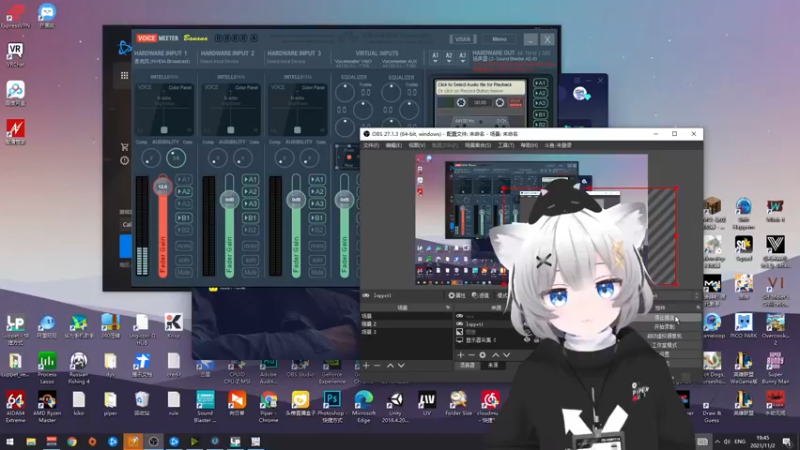Image resolution: width=800 pixels, height=450 pixels.
Task: Toggle A1 bus on Hardware Input 1 strip
Action: 184,179
